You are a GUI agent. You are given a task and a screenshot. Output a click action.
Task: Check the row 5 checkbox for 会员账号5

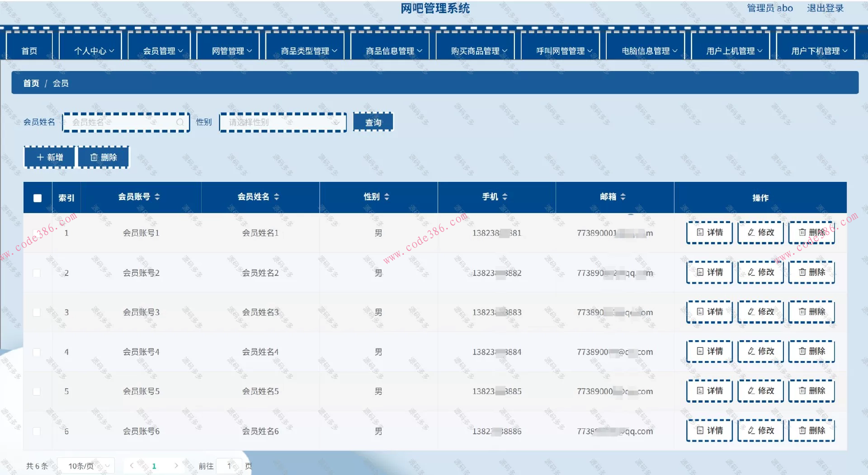tap(37, 391)
